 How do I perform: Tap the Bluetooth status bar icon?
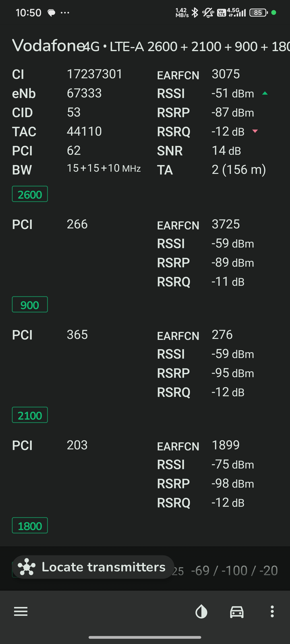(x=195, y=12)
